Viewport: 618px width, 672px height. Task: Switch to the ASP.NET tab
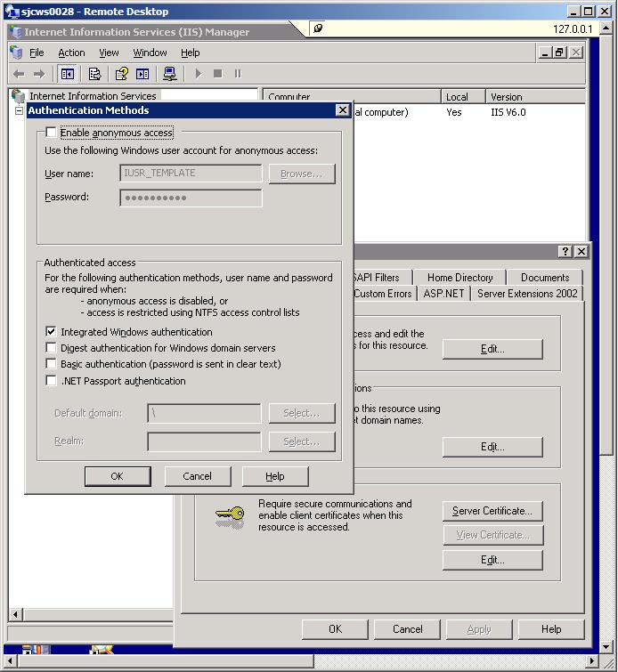(443, 294)
